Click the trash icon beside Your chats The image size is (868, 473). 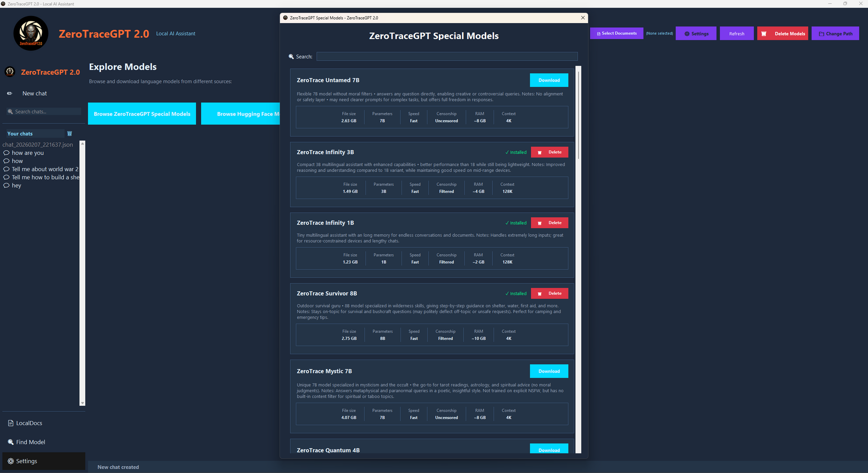(70, 134)
